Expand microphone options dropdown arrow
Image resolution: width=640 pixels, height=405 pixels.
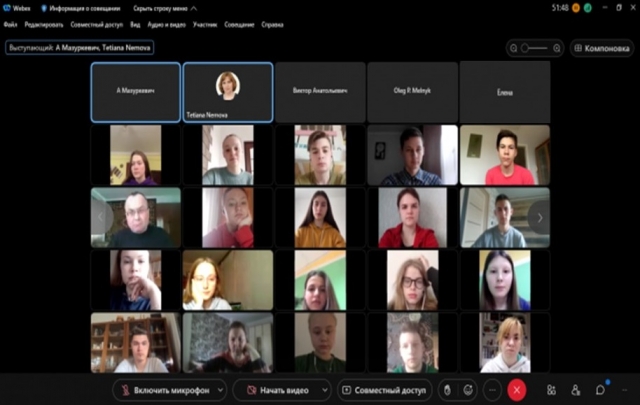(220, 390)
